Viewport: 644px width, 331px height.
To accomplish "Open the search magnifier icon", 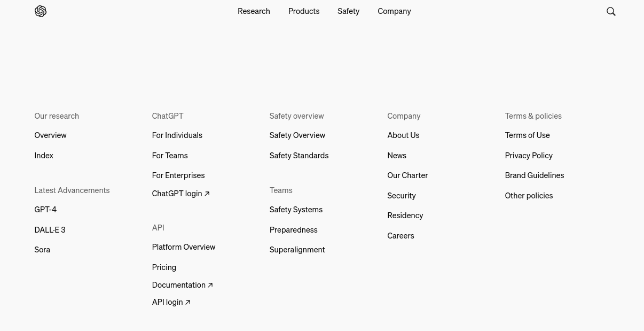I will point(611,11).
